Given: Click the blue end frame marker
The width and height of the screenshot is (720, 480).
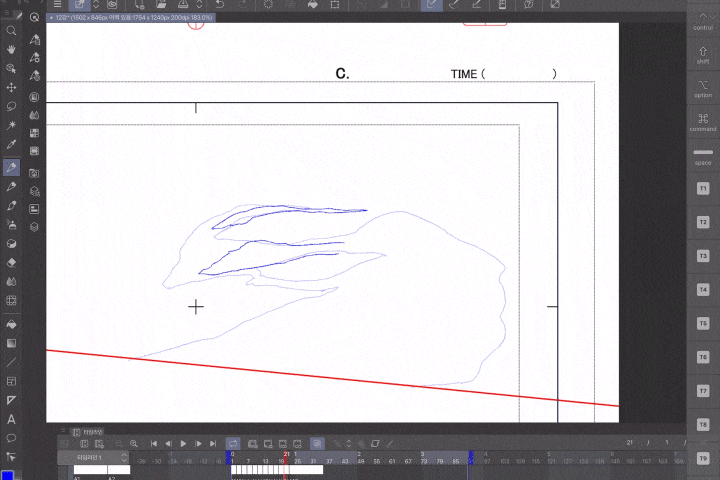Looking at the screenshot, I should pos(471,457).
